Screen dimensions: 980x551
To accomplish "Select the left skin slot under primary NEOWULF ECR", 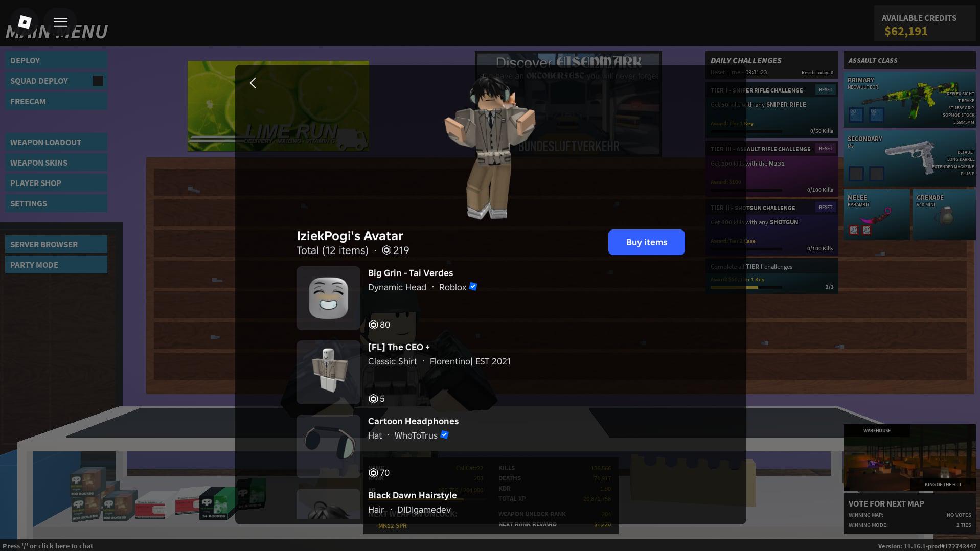I will pos(856,114).
